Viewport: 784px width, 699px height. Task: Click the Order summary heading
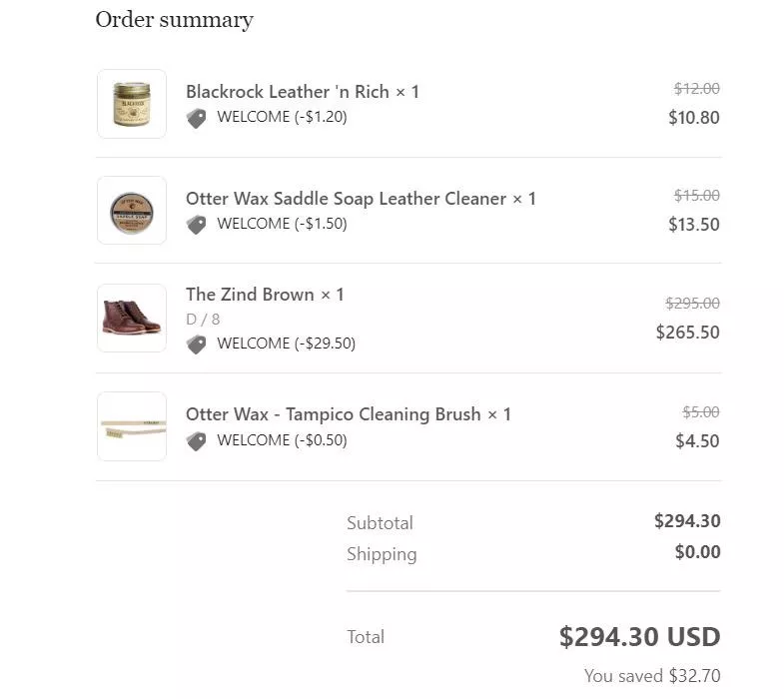(174, 20)
